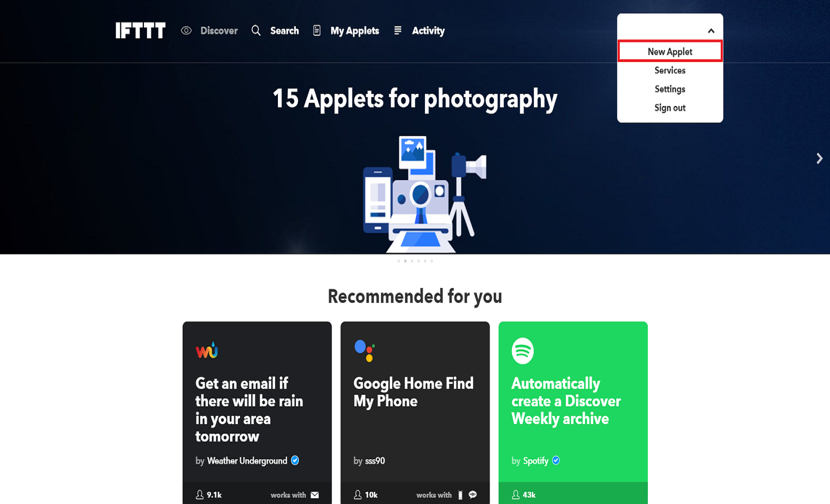This screenshot has height=504, width=830.
Task: Select New Applet from the menu
Action: click(x=670, y=51)
